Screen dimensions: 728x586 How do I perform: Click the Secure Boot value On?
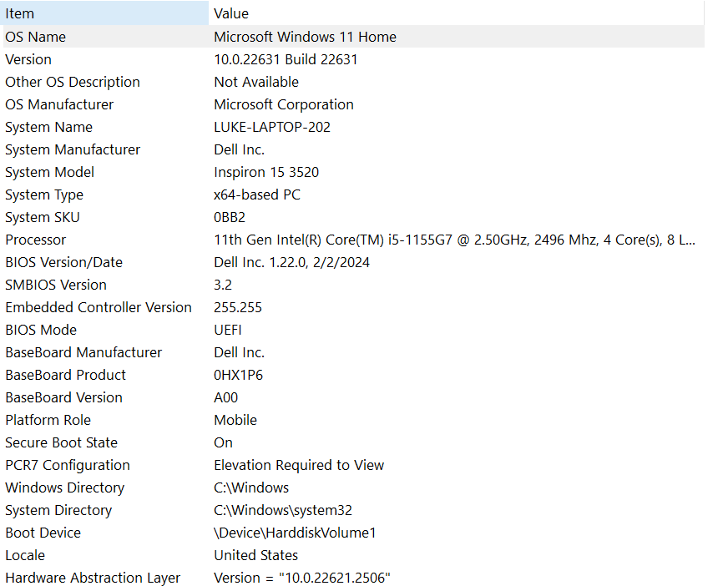(223, 442)
